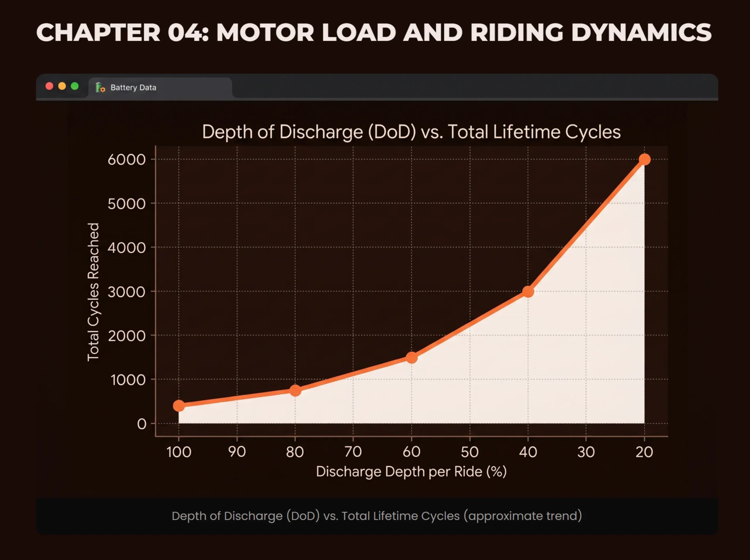750x560 pixels.
Task: Select the 3000-cycle data point at 40% depth
Action: 528,291
